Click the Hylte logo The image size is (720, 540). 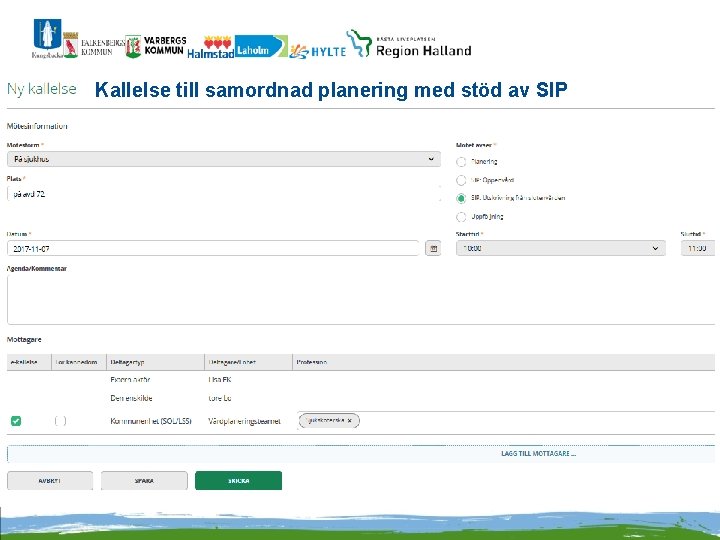tap(317, 51)
